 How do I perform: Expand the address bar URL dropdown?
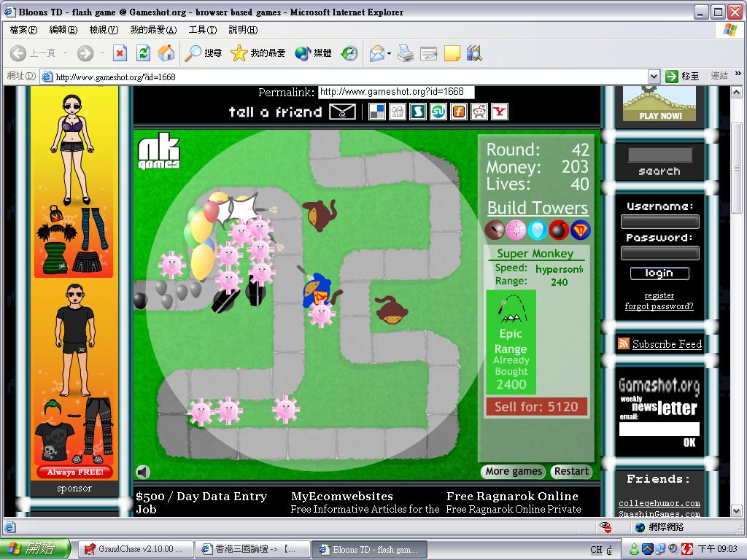pyautogui.click(x=654, y=76)
